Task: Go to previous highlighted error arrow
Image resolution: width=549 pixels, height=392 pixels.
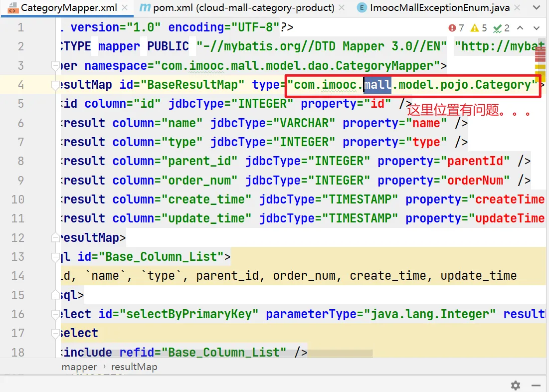Action: (520, 28)
